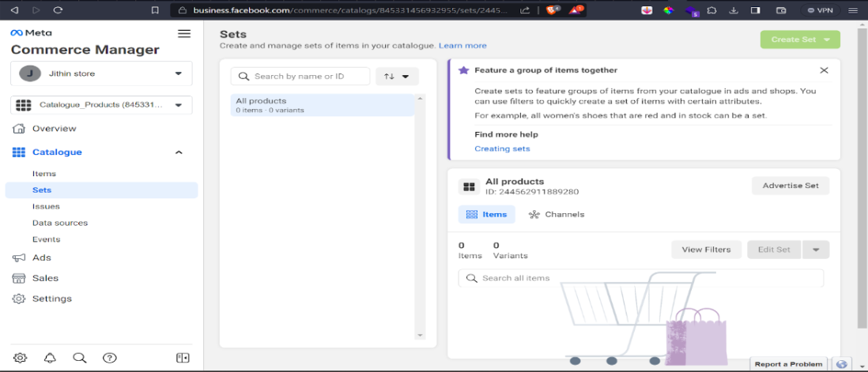The width and height of the screenshot is (868, 372).
Task: Click the All products set tile icon
Action: (x=469, y=187)
